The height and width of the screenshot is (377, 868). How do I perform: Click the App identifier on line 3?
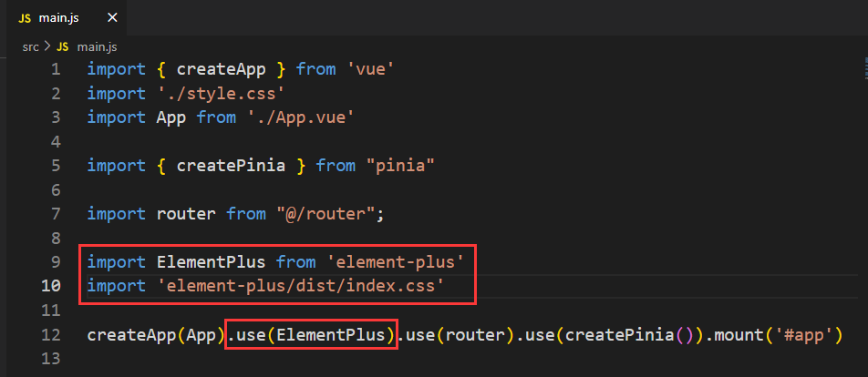(x=171, y=117)
